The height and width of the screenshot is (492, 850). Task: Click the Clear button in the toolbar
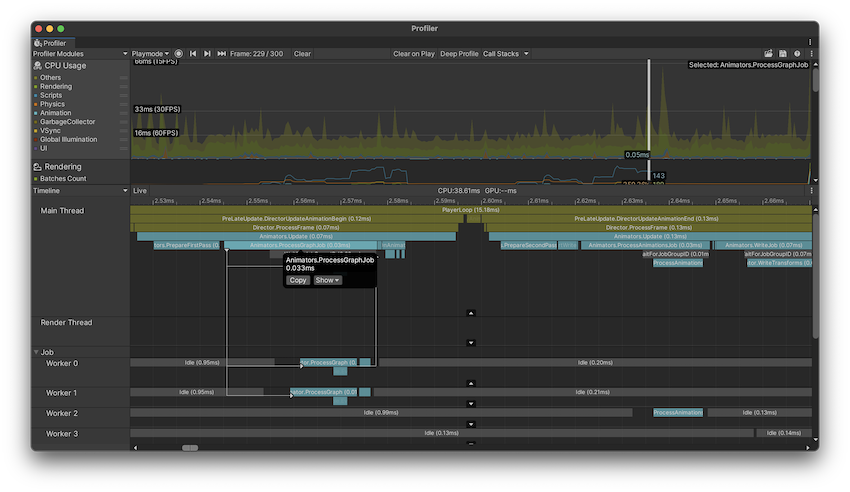(x=302, y=54)
